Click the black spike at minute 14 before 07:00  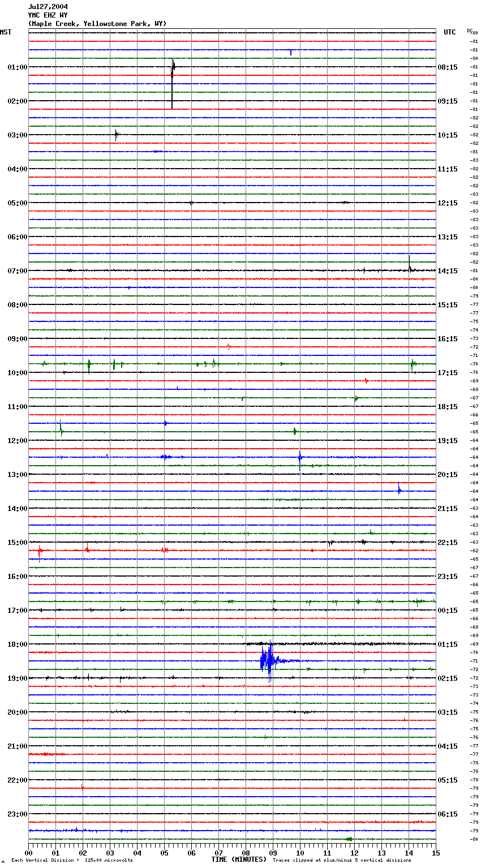[x=410, y=264]
